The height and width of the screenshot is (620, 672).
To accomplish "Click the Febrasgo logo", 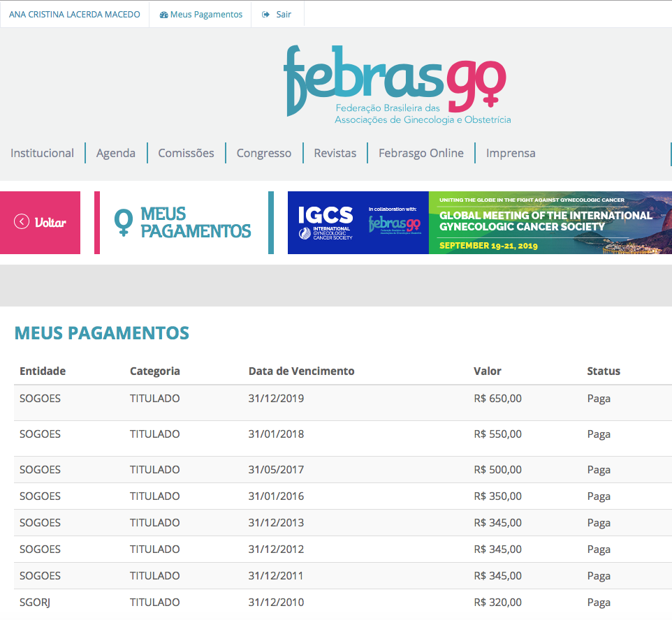I will tap(395, 84).
